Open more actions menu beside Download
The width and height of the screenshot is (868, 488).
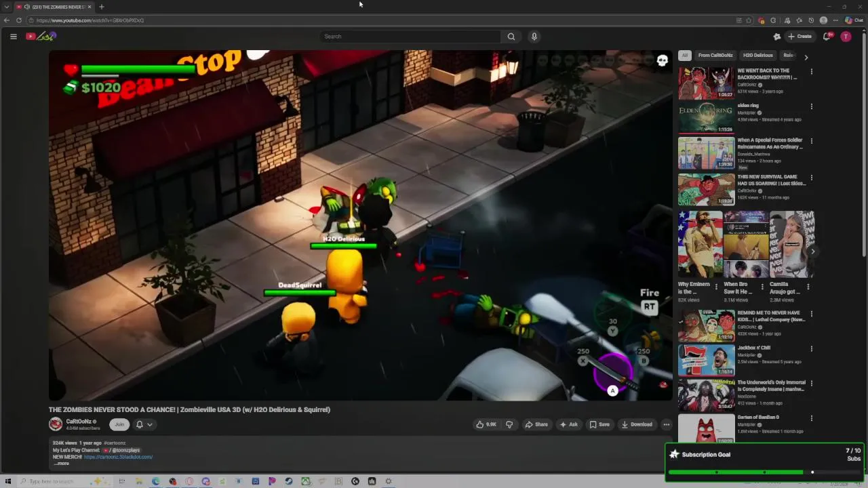pyautogui.click(x=666, y=424)
